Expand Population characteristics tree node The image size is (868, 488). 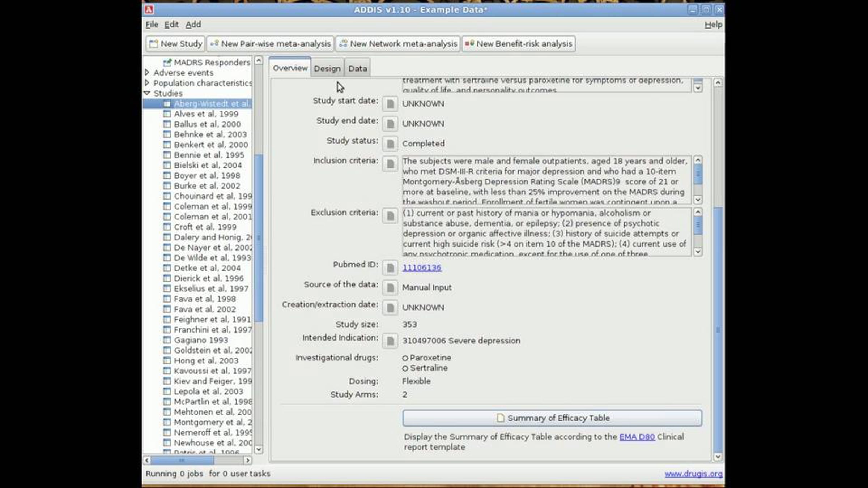click(147, 83)
